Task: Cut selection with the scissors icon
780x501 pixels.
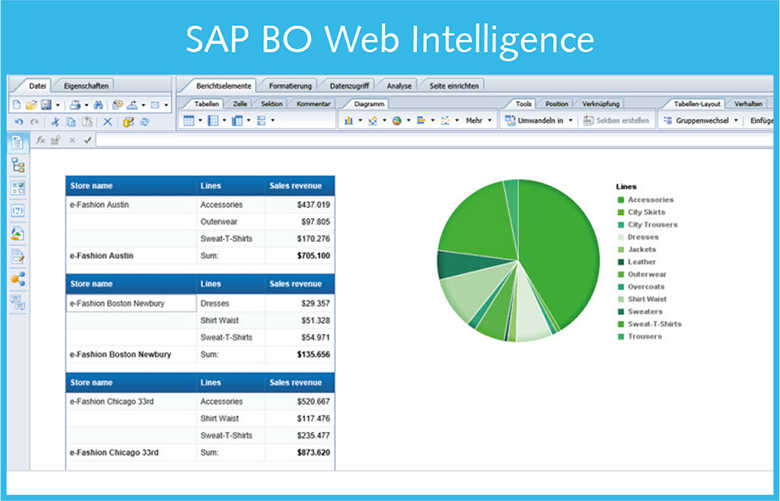Action: tap(55, 122)
